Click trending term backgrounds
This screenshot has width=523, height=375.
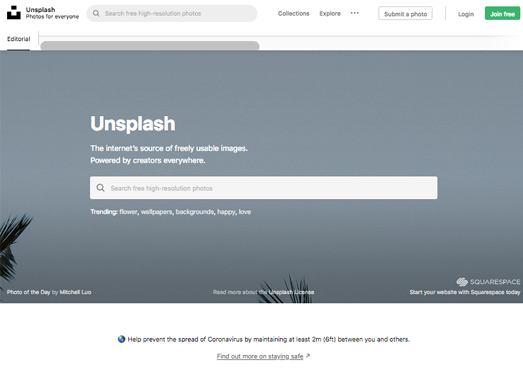(195, 212)
